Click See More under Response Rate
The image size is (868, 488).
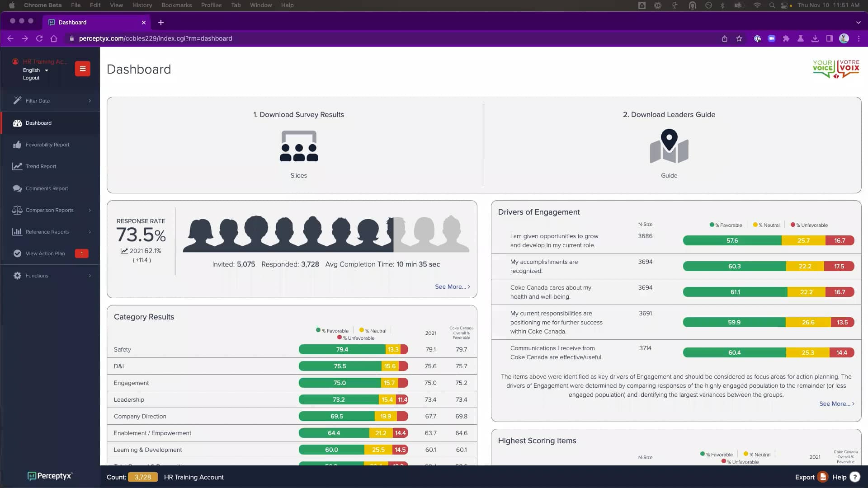click(x=451, y=286)
